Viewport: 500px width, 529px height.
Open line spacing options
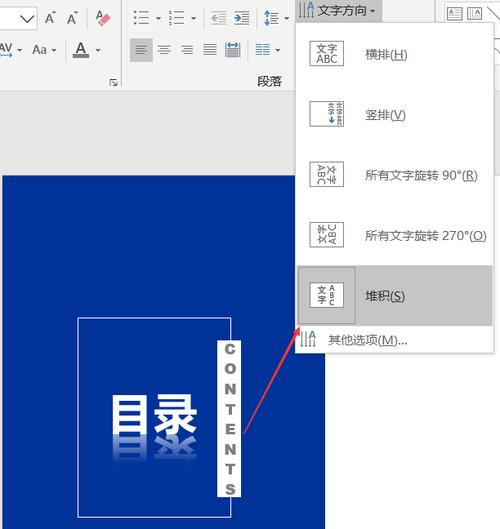pyautogui.click(x=271, y=18)
